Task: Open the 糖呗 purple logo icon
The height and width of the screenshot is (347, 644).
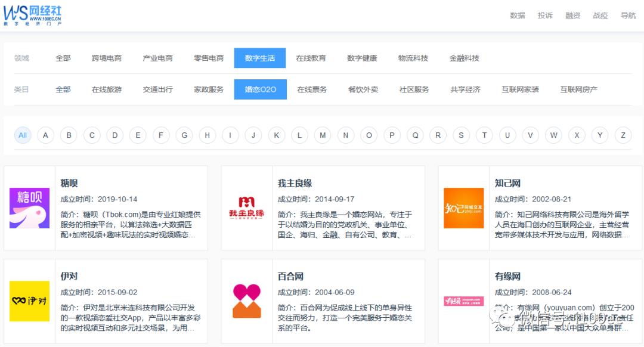Action: point(29,208)
